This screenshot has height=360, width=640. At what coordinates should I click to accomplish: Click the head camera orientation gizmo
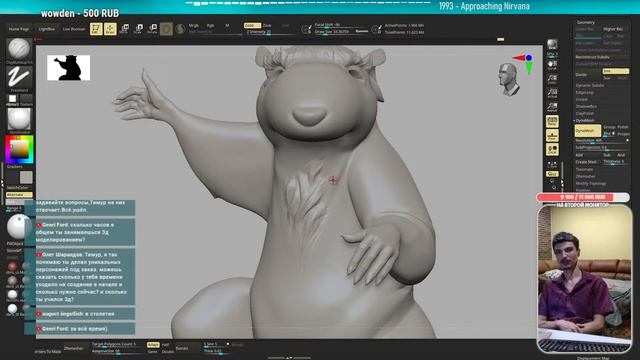coord(508,79)
